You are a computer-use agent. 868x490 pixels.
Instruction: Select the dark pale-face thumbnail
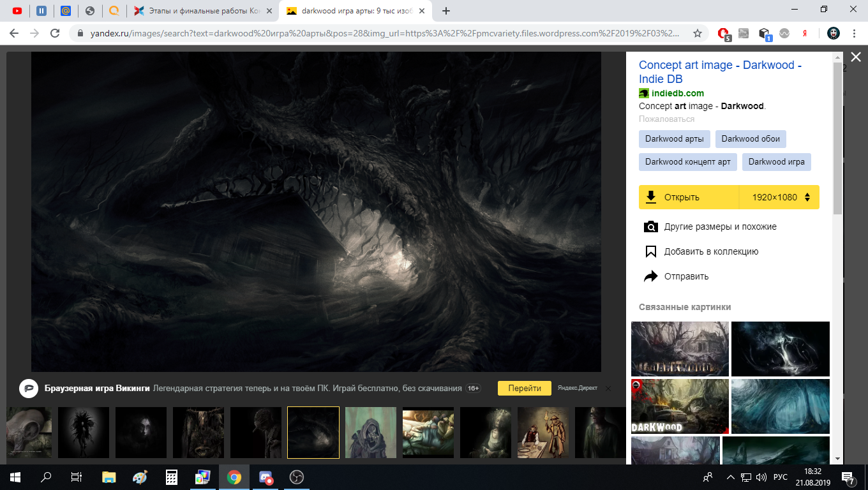coord(141,433)
